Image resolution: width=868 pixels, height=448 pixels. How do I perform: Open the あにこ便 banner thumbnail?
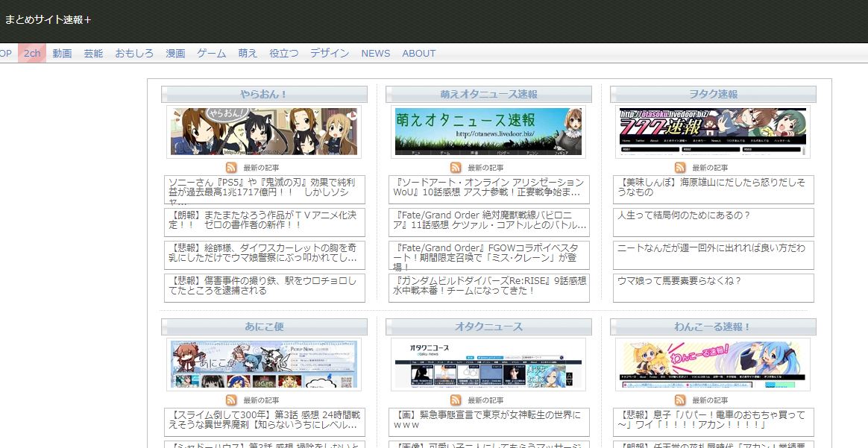point(264,365)
